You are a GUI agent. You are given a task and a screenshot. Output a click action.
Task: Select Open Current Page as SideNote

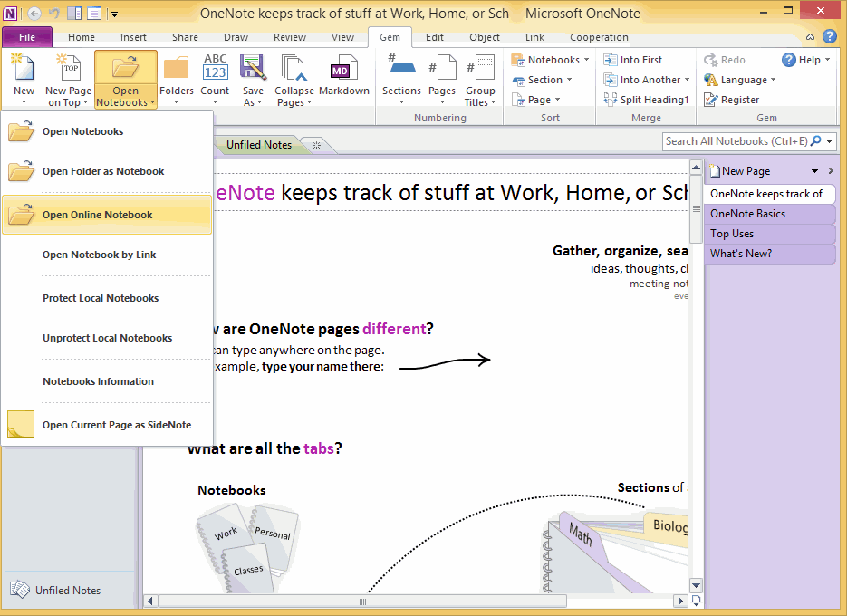[x=107, y=425]
